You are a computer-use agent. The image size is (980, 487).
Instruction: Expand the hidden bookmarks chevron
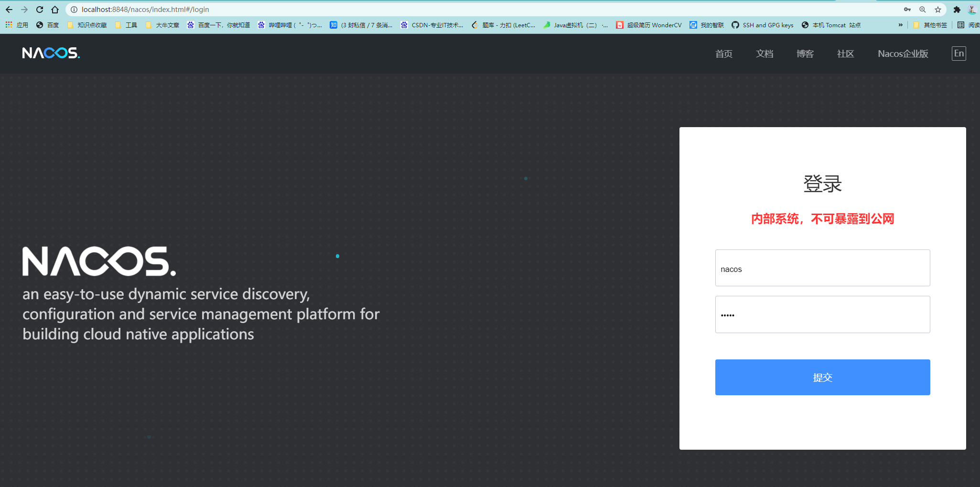point(901,25)
